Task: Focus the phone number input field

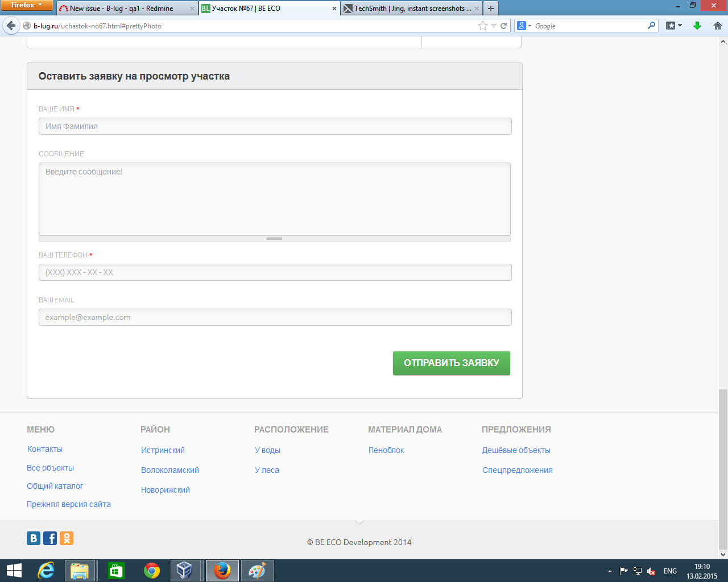Action: 275,272
